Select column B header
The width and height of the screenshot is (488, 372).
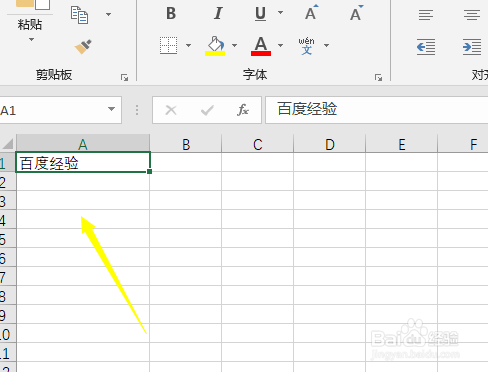click(x=186, y=144)
